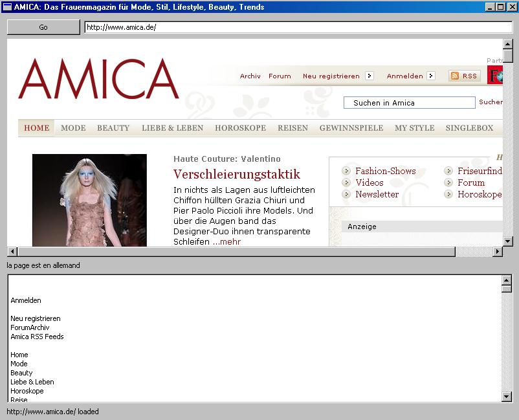Image resolution: width=519 pixels, height=420 pixels.
Task: Click the Suchen search button
Action: click(x=491, y=102)
